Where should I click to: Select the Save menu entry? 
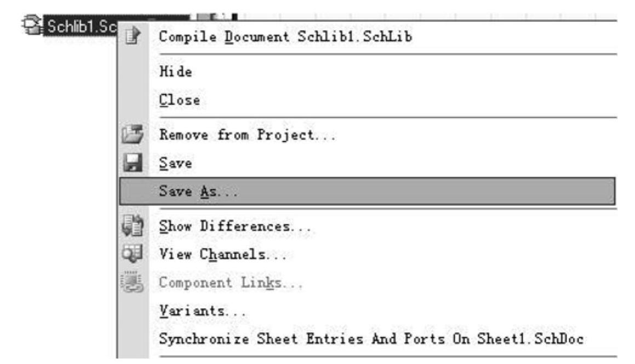175,163
